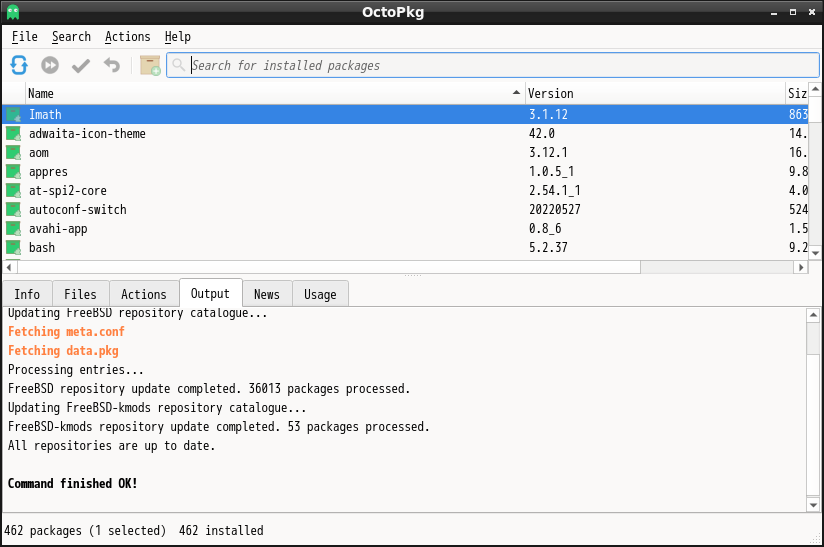Viewport: 824px width, 547px height.
Task: Open the Search menu
Action: tap(71, 37)
